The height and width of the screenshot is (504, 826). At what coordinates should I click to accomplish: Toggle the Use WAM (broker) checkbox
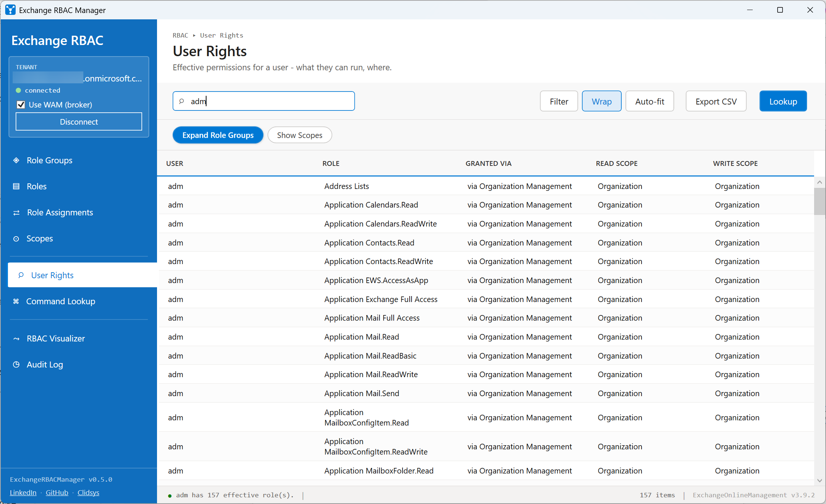(21, 105)
